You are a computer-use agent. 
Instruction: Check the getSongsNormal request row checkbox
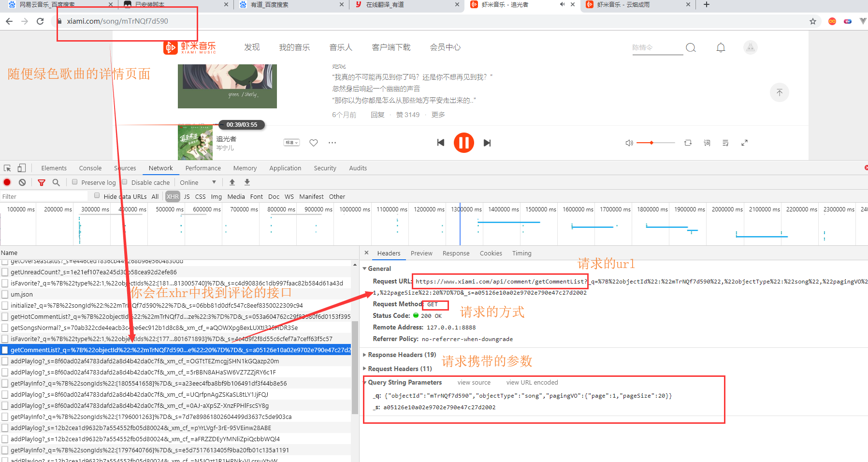click(5, 328)
